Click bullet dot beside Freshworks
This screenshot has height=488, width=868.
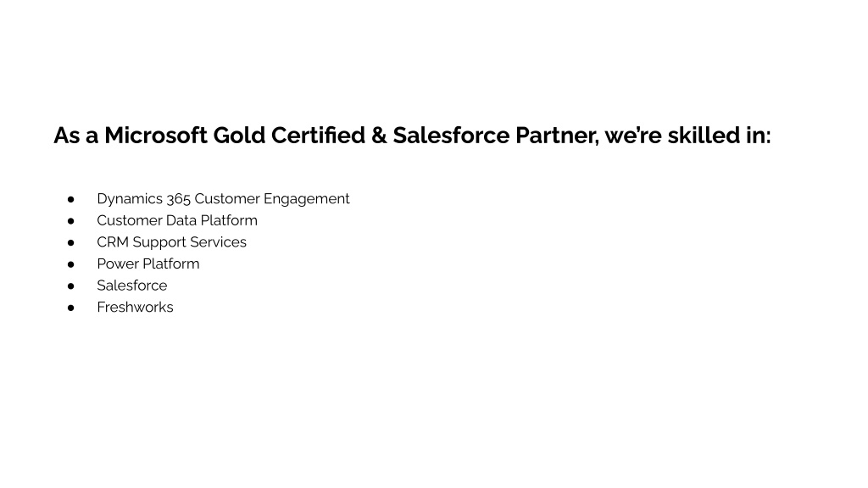tap(71, 308)
